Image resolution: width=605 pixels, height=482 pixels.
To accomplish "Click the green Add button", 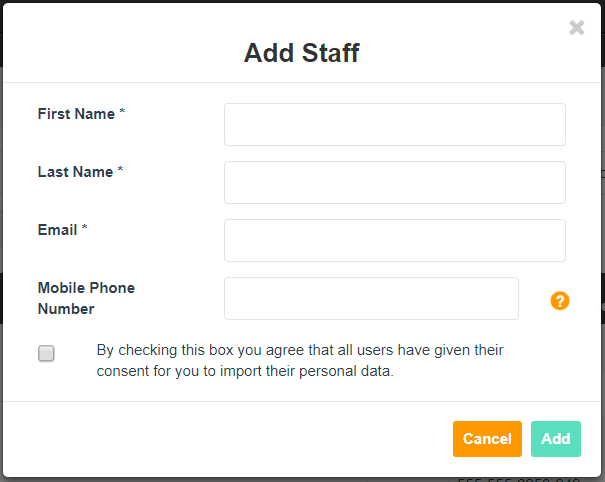I will pyautogui.click(x=556, y=439).
